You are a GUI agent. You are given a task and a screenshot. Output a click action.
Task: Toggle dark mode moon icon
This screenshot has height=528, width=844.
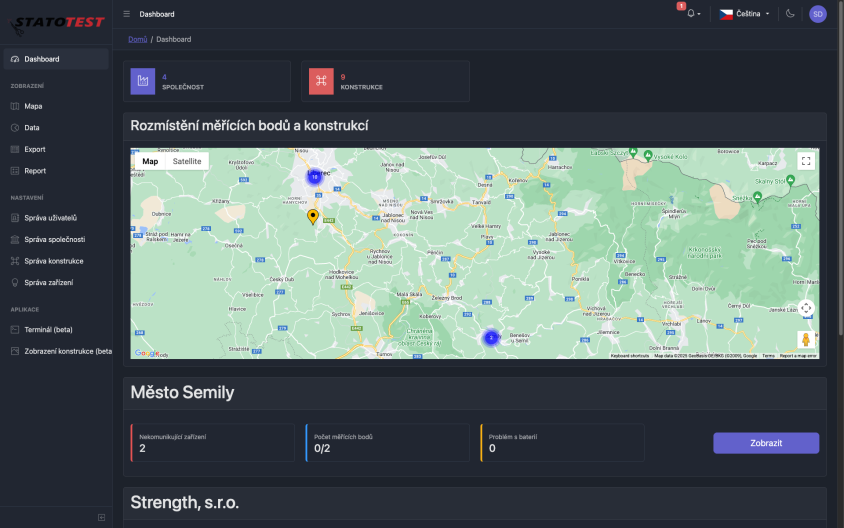pos(790,14)
